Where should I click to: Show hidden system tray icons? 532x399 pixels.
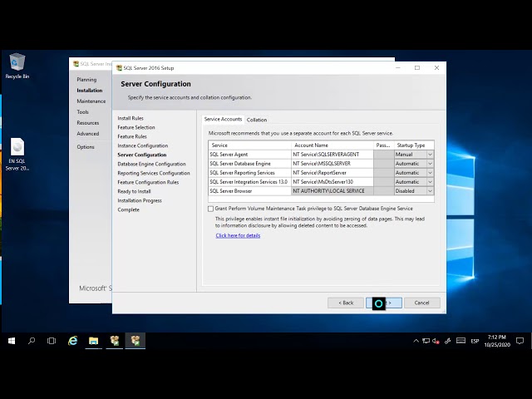tap(416, 341)
